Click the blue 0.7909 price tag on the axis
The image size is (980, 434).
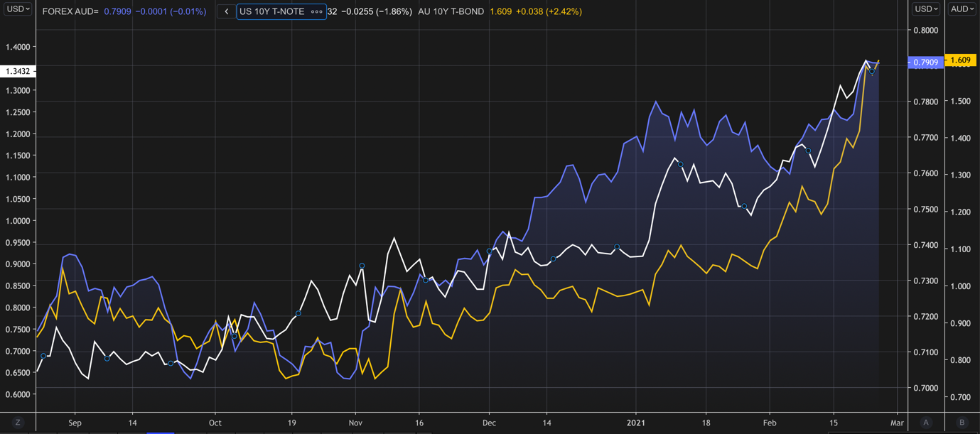point(925,63)
